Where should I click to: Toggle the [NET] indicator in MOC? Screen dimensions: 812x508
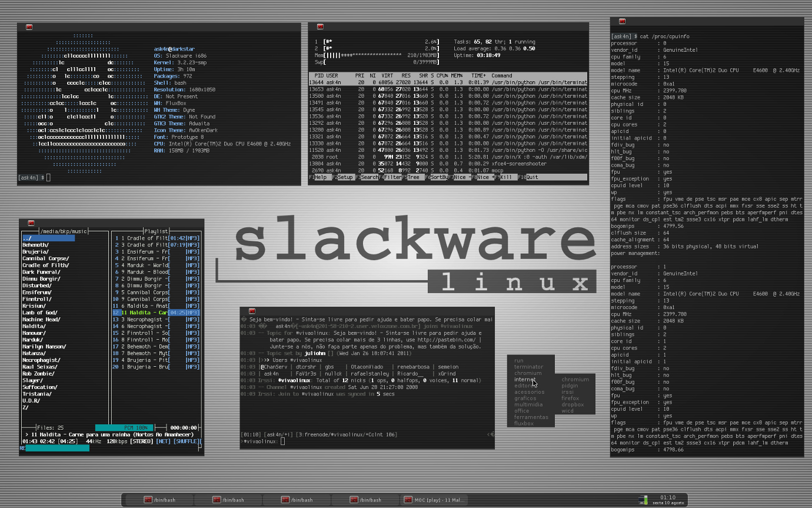pyautogui.click(x=163, y=441)
